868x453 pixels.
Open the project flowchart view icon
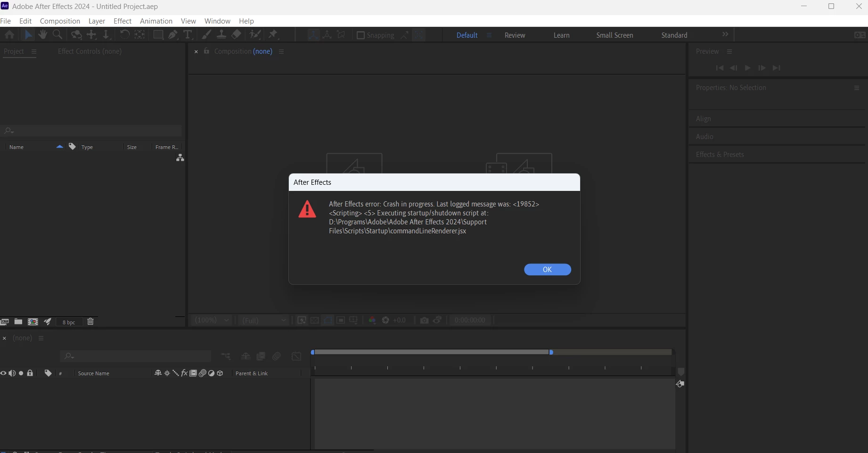pos(180,158)
